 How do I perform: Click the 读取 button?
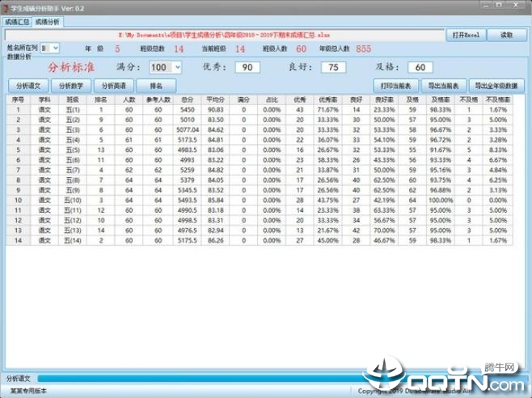[507, 35]
